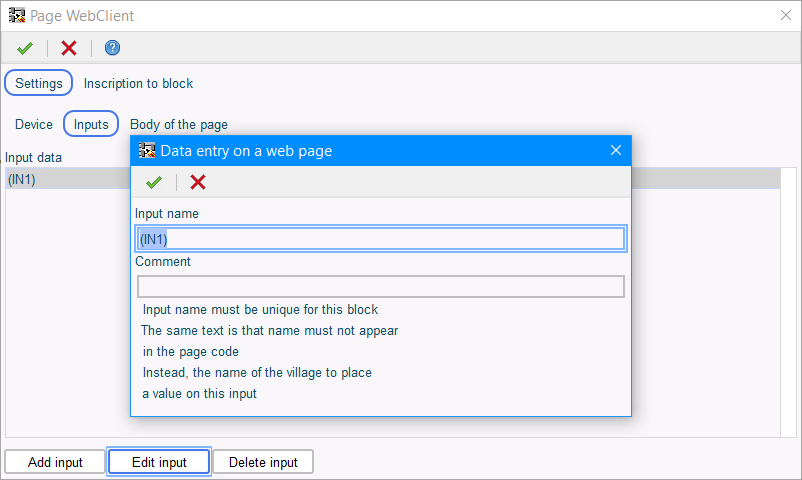Image resolution: width=802 pixels, height=480 pixels.
Task: Select the Device tab
Action: click(34, 124)
